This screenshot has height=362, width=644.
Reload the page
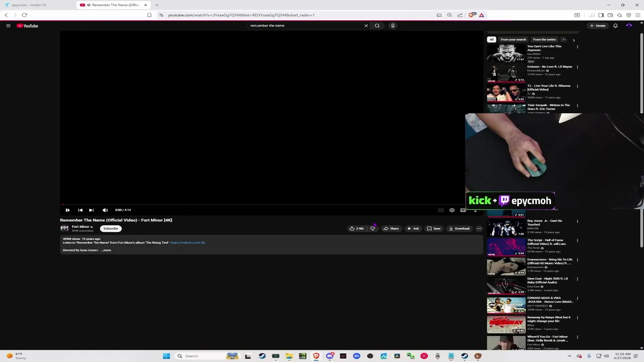pyautogui.click(x=24, y=15)
